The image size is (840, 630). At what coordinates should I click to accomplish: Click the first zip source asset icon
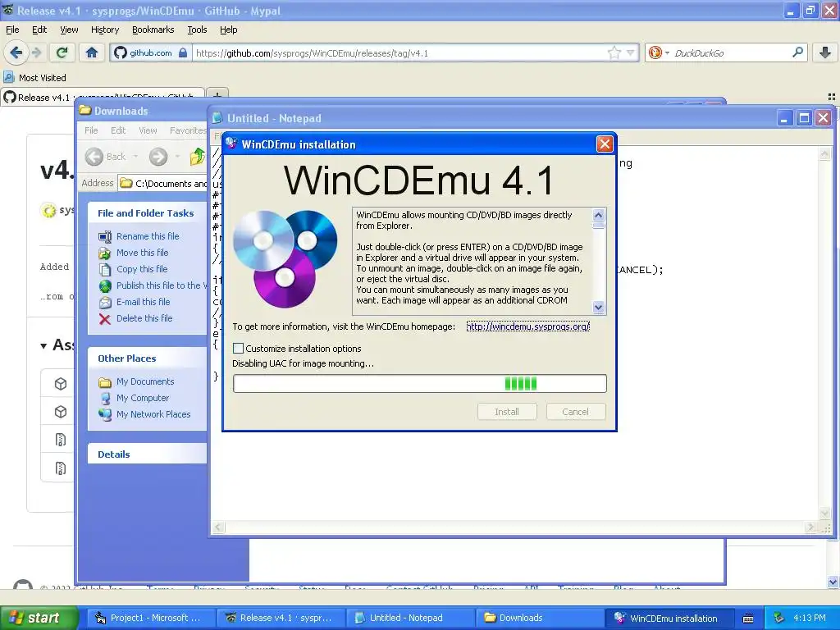pos(61,440)
